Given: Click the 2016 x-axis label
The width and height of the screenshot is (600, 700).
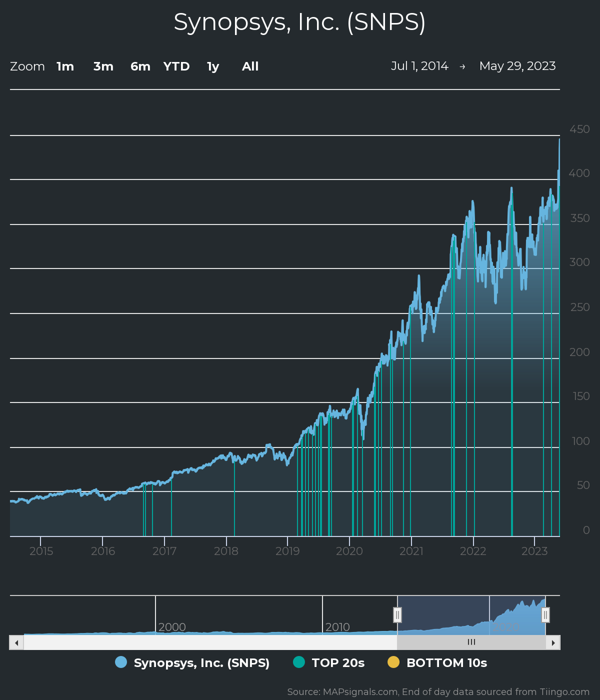Looking at the screenshot, I should (x=103, y=551).
